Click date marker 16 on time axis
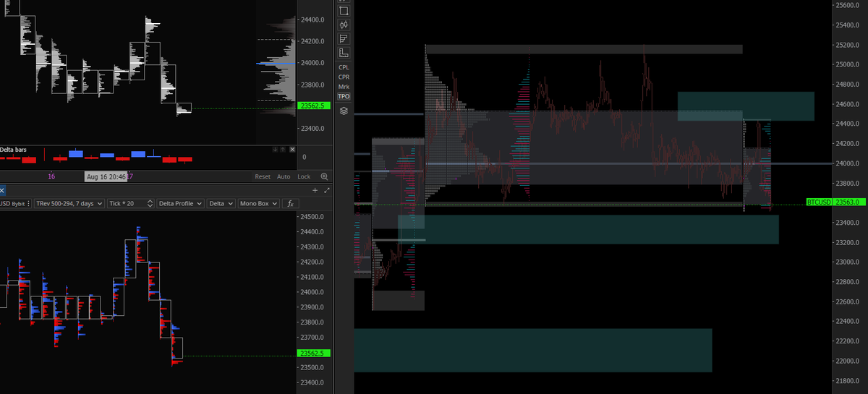Screen dimensions: 868x394 click(51, 176)
